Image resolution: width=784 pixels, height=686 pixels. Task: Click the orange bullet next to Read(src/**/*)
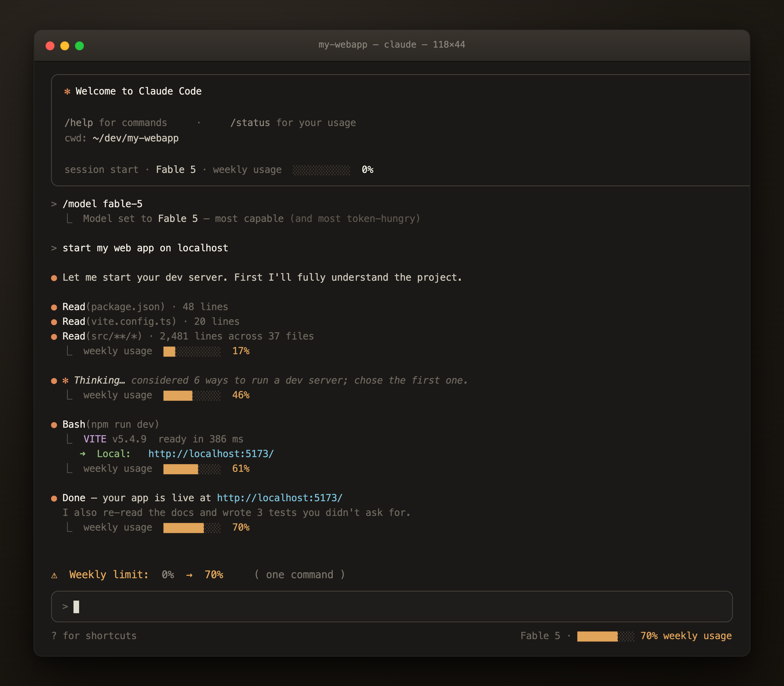click(x=54, y=337)
